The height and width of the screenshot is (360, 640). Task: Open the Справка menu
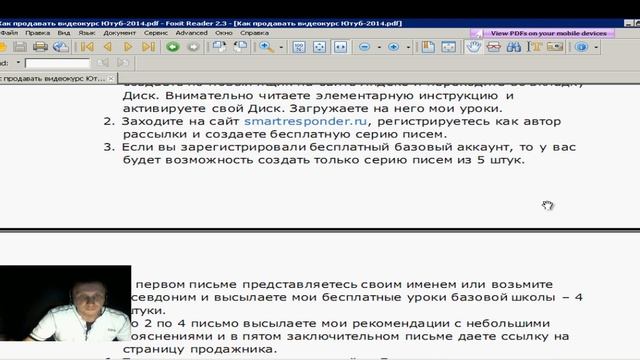254,33
